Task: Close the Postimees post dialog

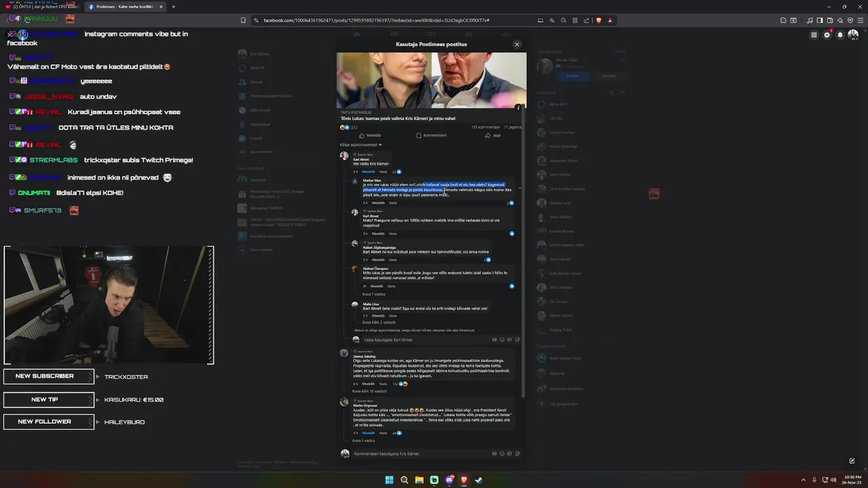Action: 517,44
